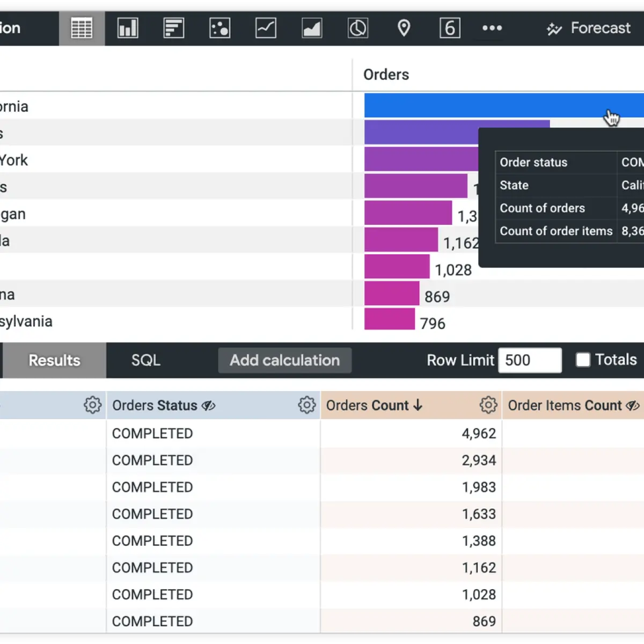Screen dimensions: 644x644
Task: Open Orders Status column gear menu
Action: click(306, 405)
